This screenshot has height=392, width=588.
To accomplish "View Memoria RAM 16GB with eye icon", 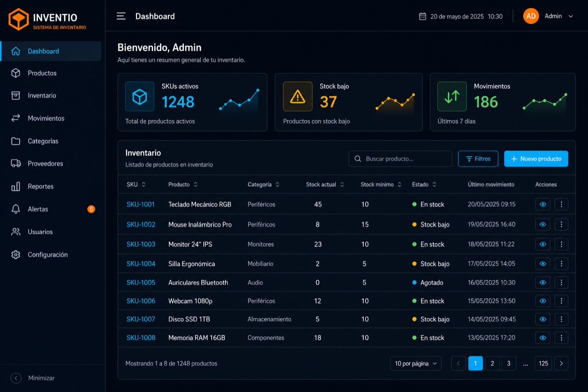I will coord(543,337).
